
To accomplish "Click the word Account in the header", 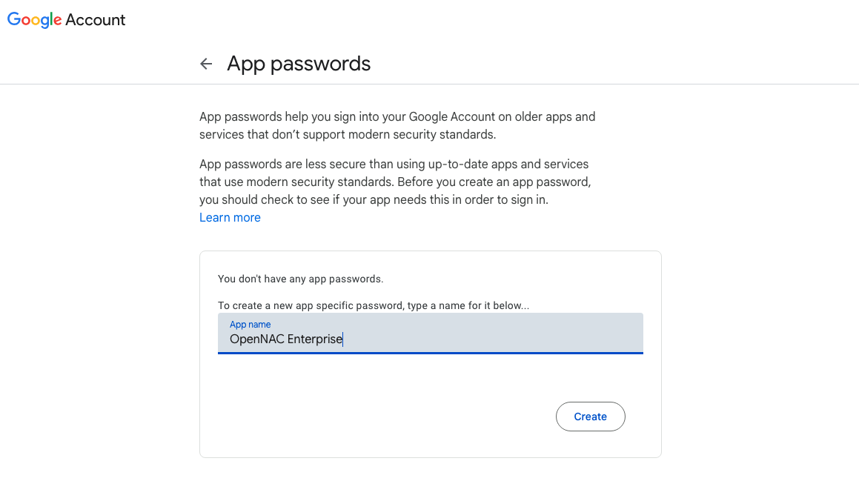I will [96, 20].
